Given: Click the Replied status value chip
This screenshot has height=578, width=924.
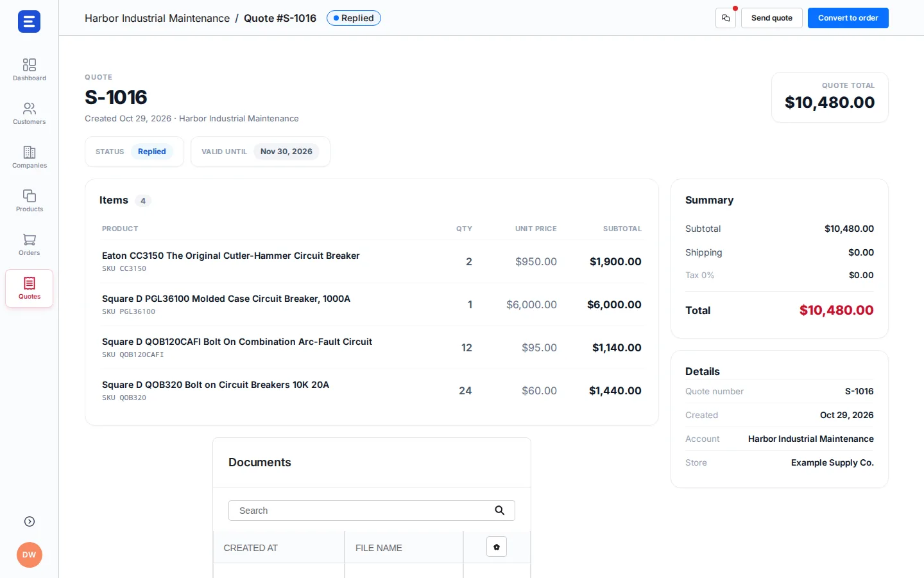Looking at the screenshot, I should 152,152.
